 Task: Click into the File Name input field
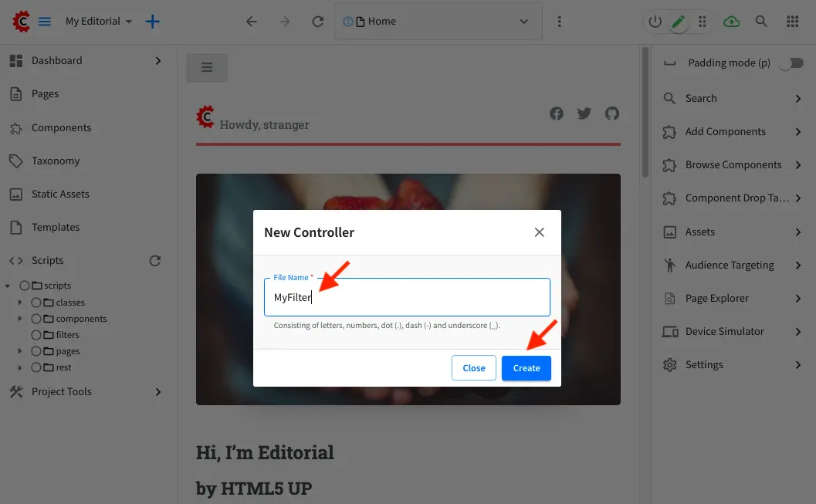click(407, 297)
